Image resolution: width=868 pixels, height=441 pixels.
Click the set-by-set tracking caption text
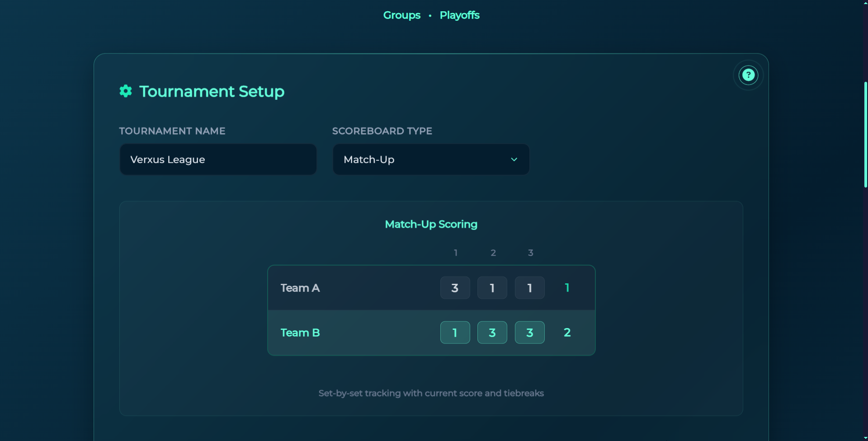(431, 393)
